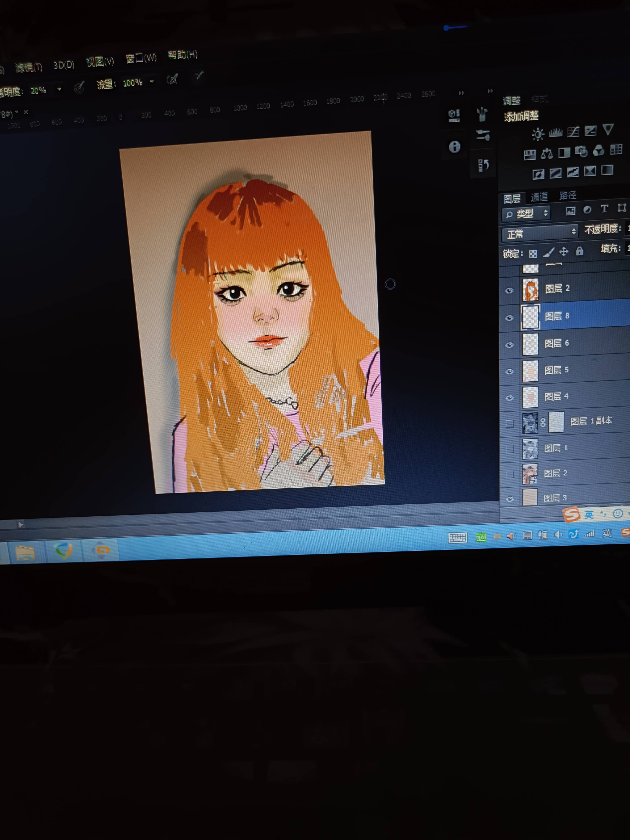Open the 窗口(W) menu
Screen dimensions: 630x840
click(x=141, y=58)
